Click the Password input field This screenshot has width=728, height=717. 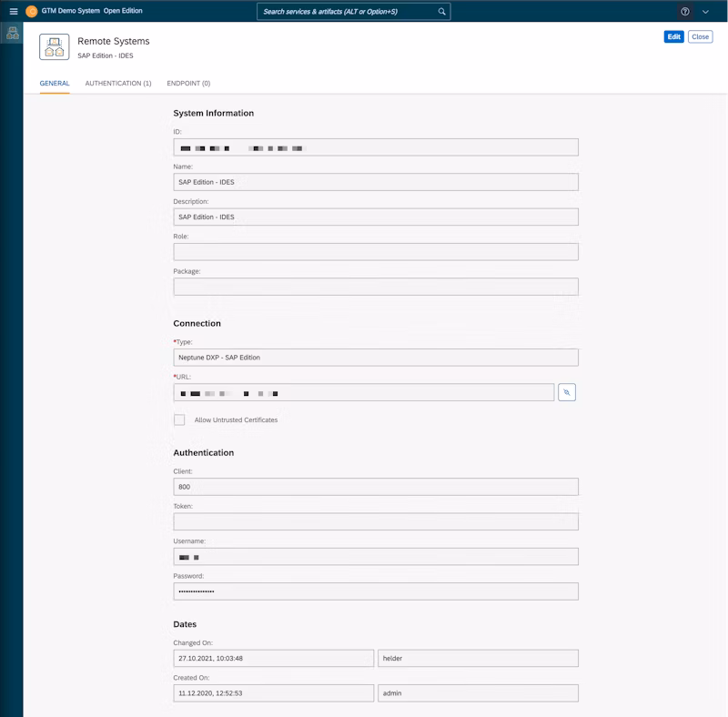point(376,591)
